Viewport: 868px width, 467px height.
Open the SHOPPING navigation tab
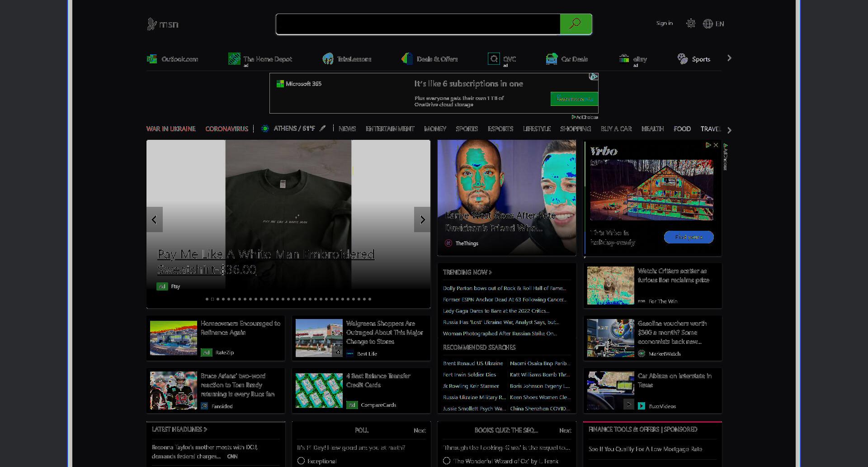pos(576,129)
